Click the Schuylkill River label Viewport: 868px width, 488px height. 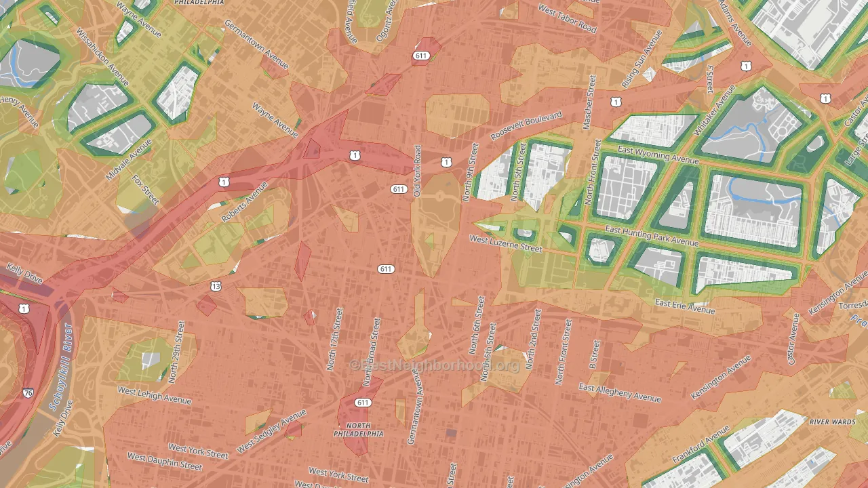[x=60, y=367]
